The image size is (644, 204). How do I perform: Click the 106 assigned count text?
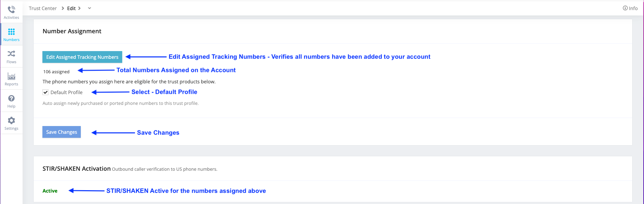pos(56,72)
